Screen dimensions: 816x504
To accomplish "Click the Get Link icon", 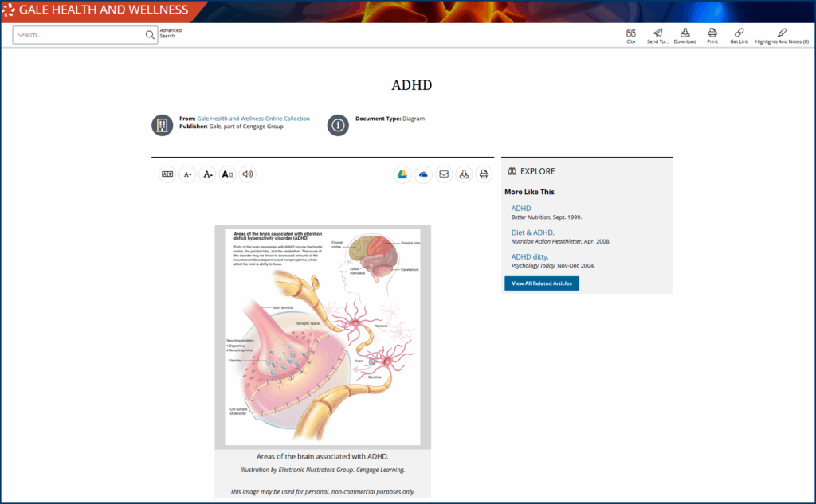I will 739,33.
